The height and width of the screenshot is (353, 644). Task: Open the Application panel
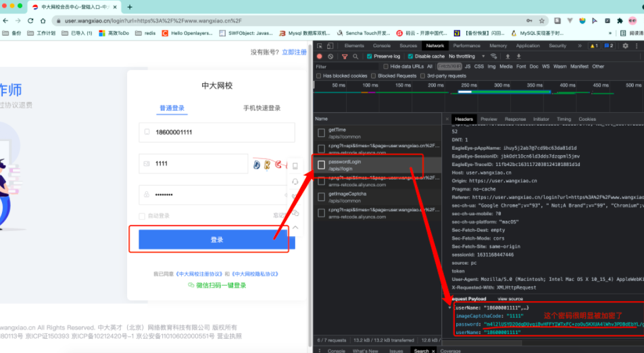pos(528,45)
